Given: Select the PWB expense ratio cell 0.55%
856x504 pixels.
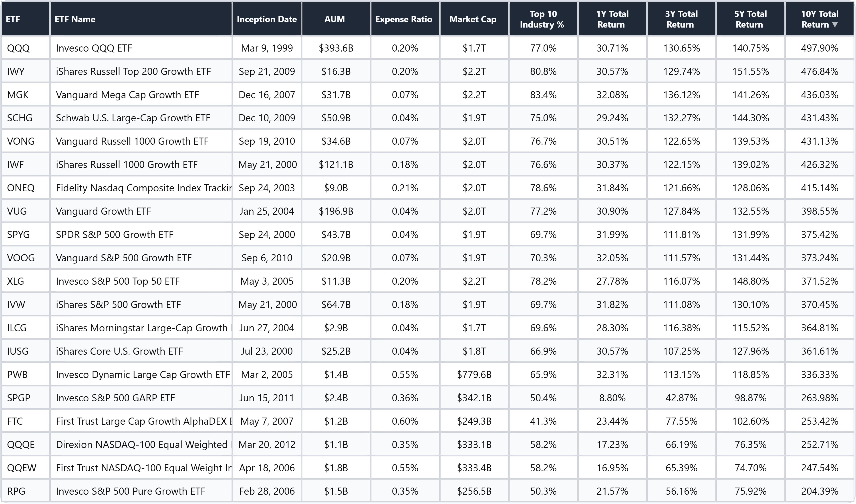Looking at the screenshot, I should click(x=405, y=375).
